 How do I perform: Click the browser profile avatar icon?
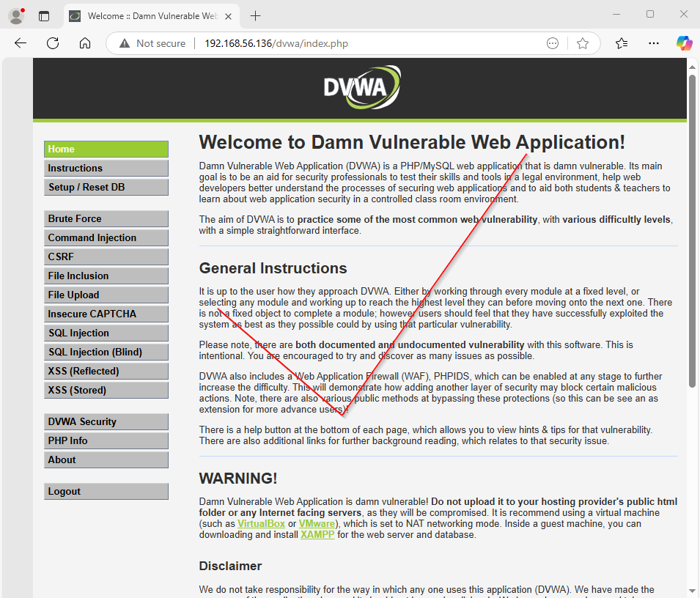[x=17, y=16]
